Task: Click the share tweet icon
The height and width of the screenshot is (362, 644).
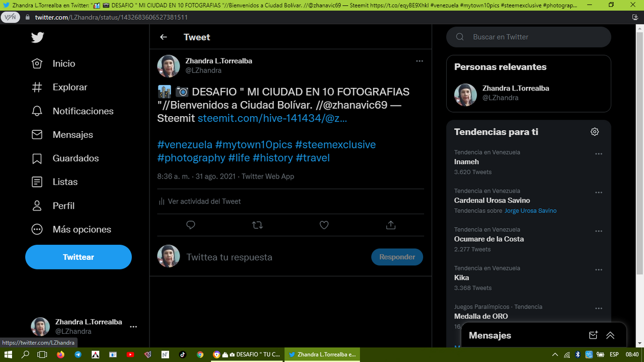Action: point(391,225)
